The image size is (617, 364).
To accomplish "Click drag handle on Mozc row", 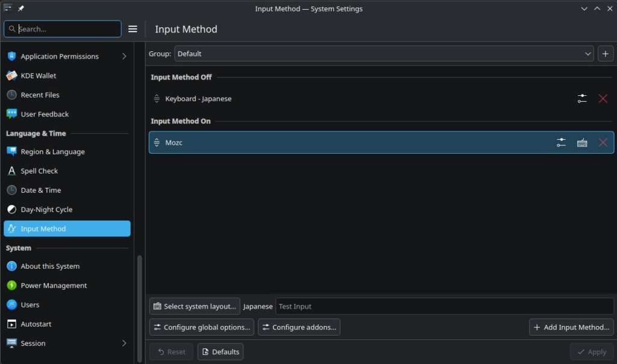I will tap(157, 143).
